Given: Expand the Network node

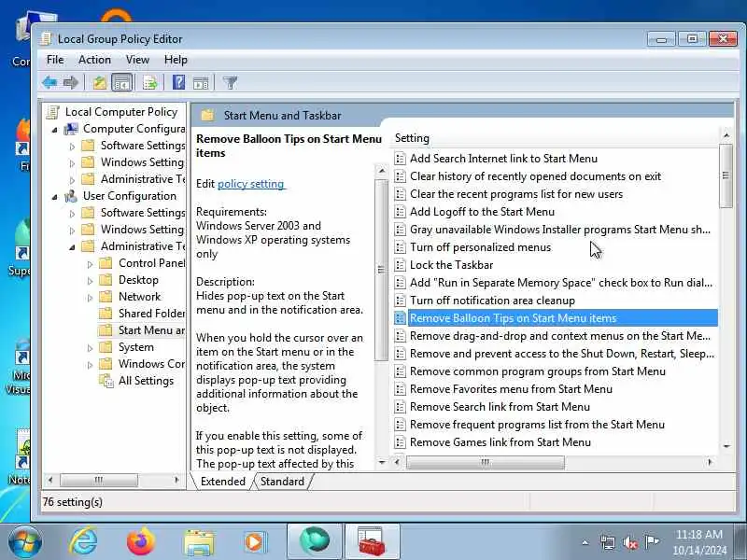Looking at the screenshot, I should tap(90, 298).
